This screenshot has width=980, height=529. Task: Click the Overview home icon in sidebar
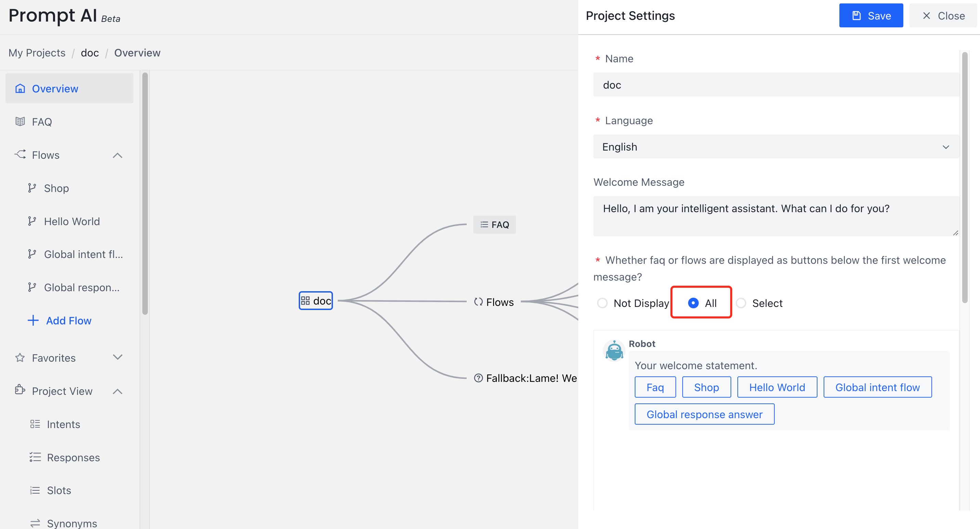20,88
